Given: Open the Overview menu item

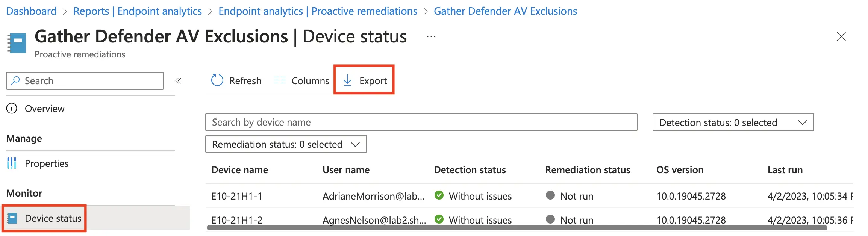Looking at the screenshot, I should coord(44,109).
